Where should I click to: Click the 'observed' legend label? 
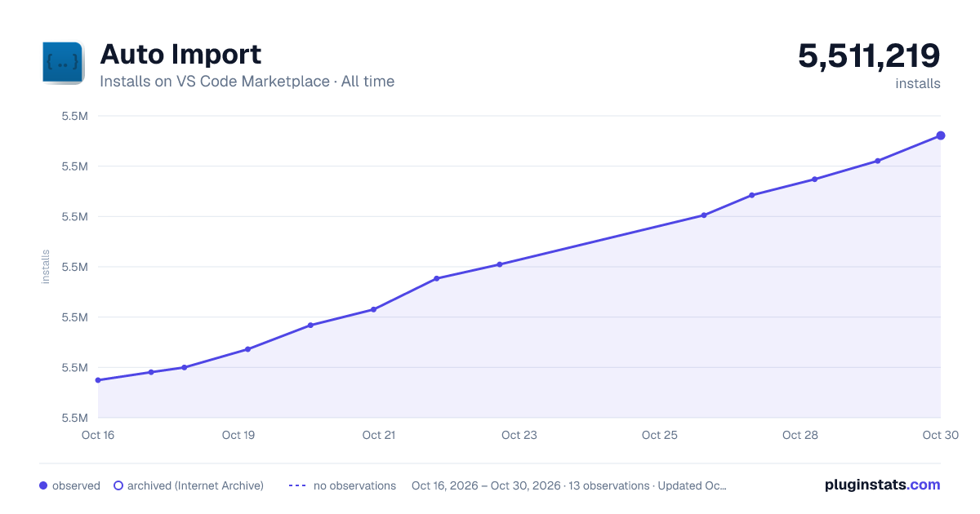pyautogui.click(x=76, y=485)
